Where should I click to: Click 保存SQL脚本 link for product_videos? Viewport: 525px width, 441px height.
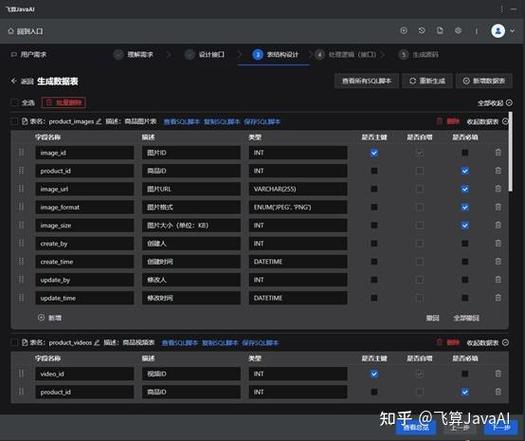(x=260, y=343)
